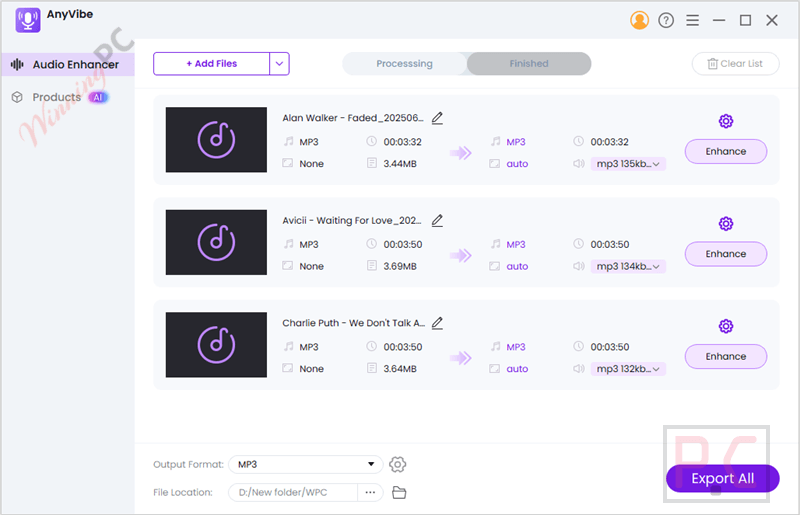The width and height of the screenshot is (800, 515).
Task: Expand the mp3 134kb quality dropdown
Action: [628, 266]
